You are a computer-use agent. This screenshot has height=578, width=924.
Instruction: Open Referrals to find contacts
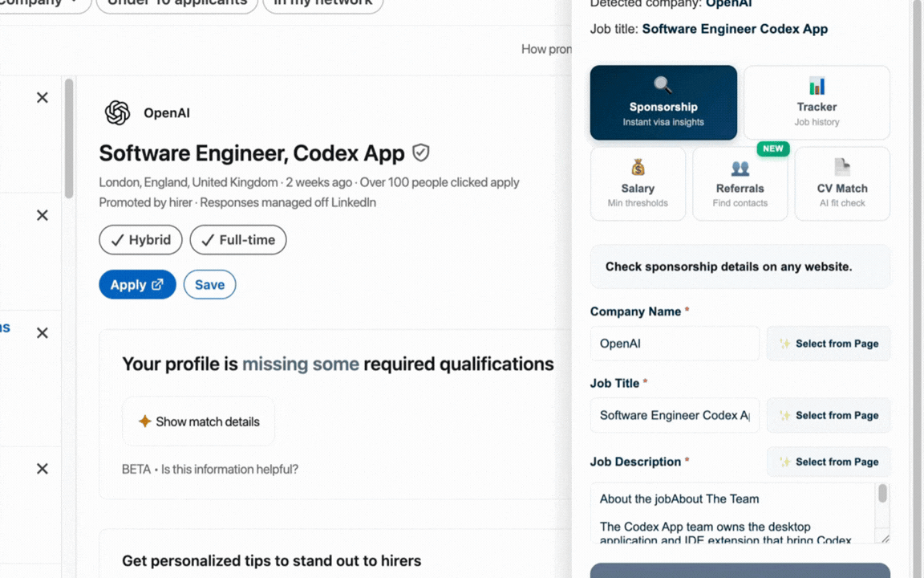pyautogui.click(x=740, y=183)
